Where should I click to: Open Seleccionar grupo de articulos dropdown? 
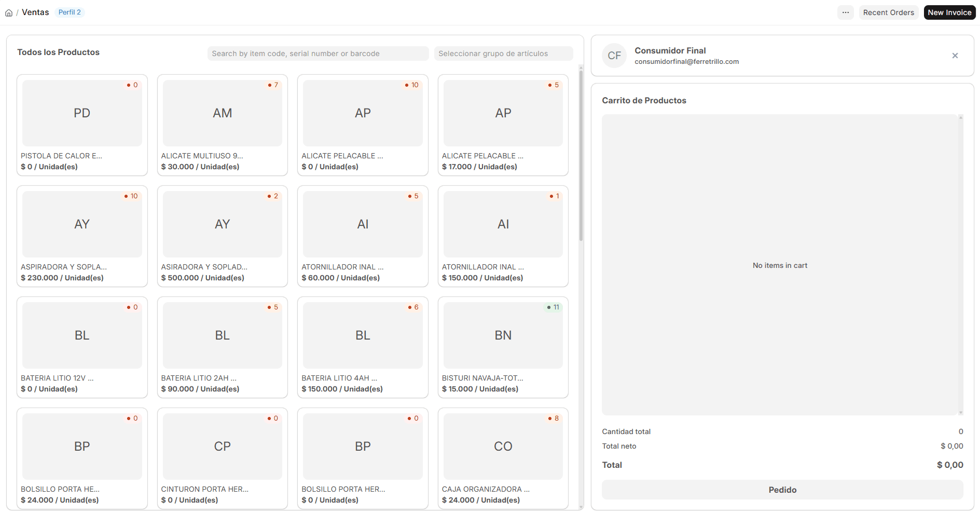[x=503, y=53]
